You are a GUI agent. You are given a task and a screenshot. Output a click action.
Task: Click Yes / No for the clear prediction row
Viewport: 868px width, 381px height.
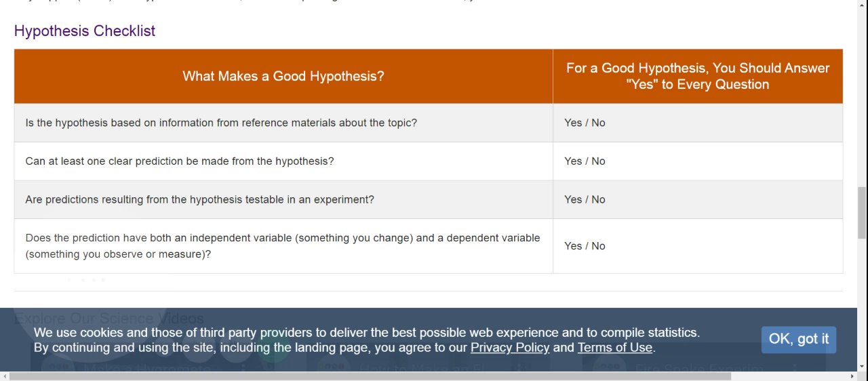[x=585, y=161]
